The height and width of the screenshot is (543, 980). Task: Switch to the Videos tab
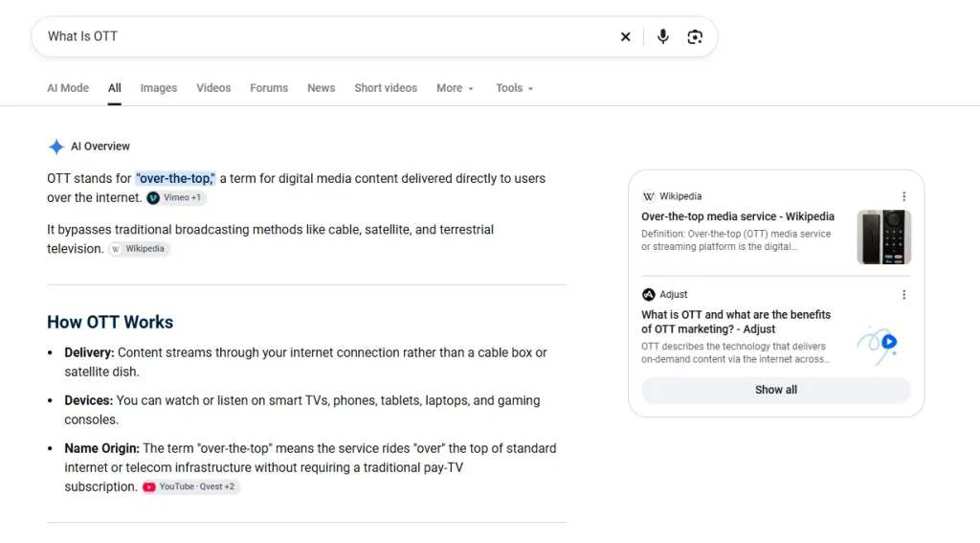coord(213,88)
